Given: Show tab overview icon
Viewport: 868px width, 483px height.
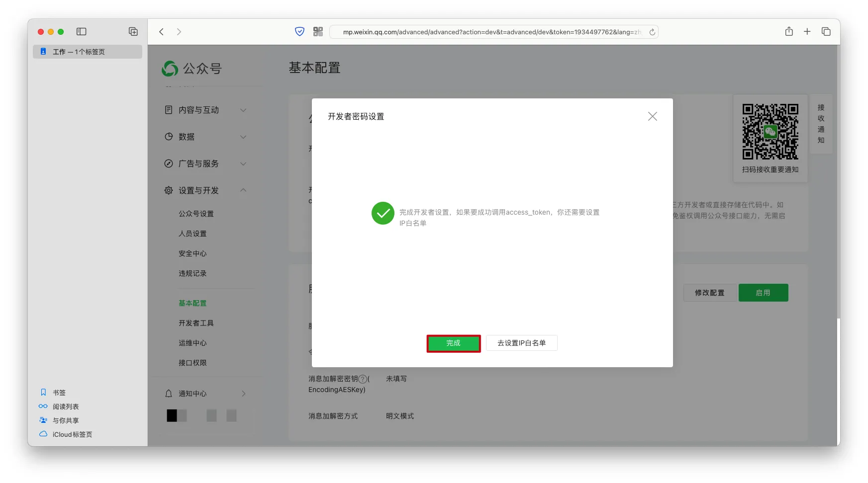Looking at the screenshot, I should coord(826,32).
